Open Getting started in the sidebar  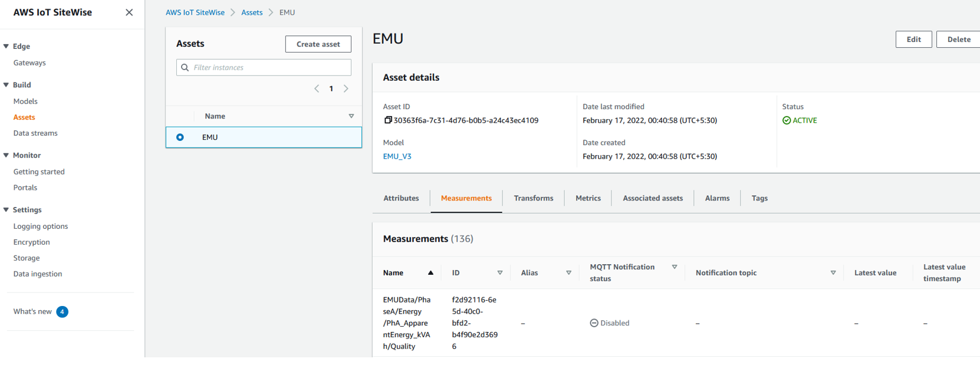point(39,172)
